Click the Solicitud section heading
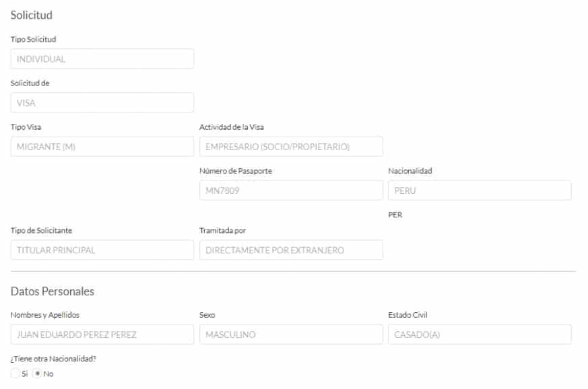588x389 pixels. pyautogui.click(x=31, y=15)
